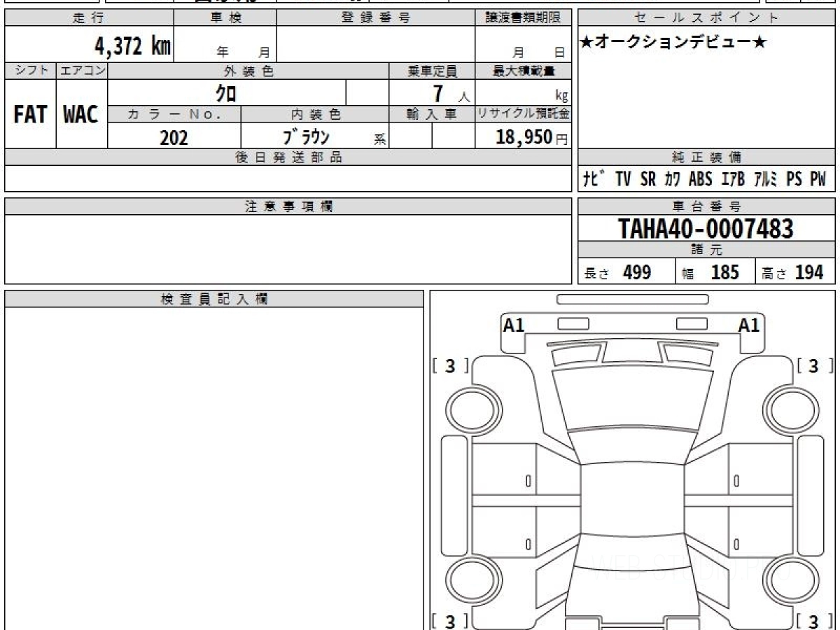This screenshot has width=840, height=630.
Task: Click the TV equipment code
Action: coord(623,179)
